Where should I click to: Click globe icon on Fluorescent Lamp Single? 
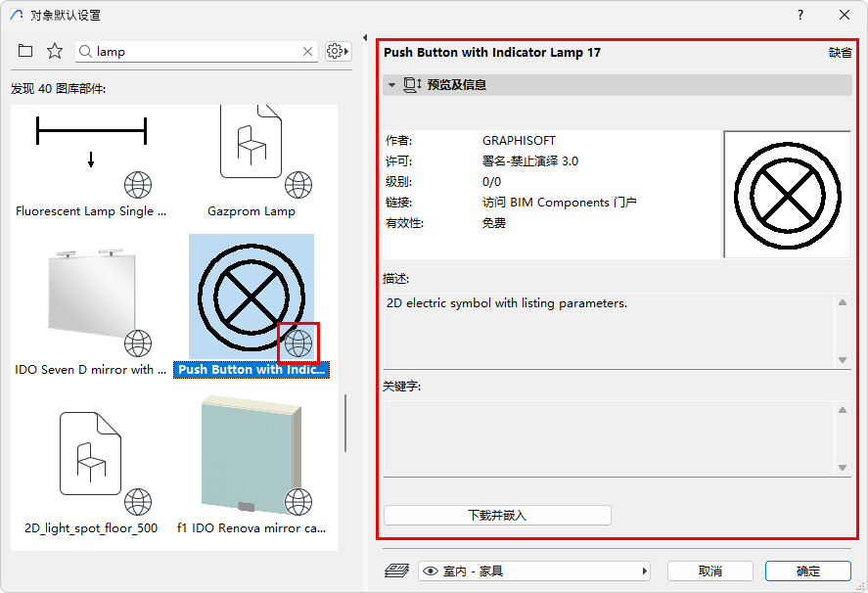[x=138, y=185]
